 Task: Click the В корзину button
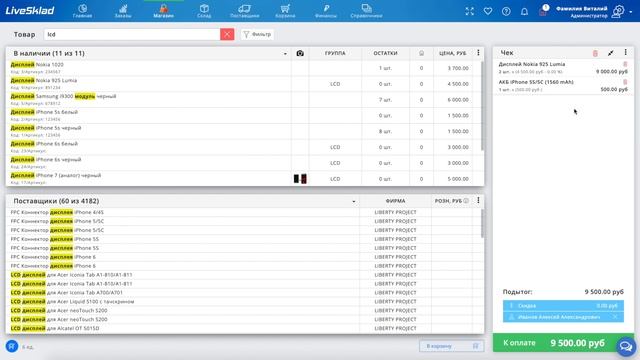[x=451, y=346]
